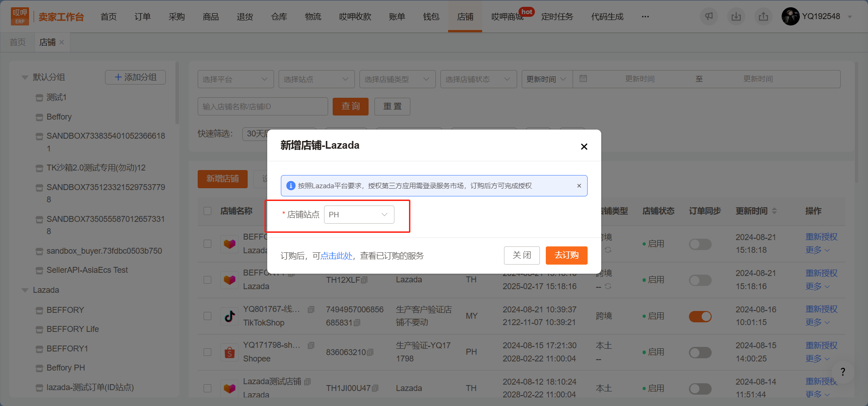Open the 仓库 top menu
Image resolution: width=868 pixels, height=406 pixels.
279,17
